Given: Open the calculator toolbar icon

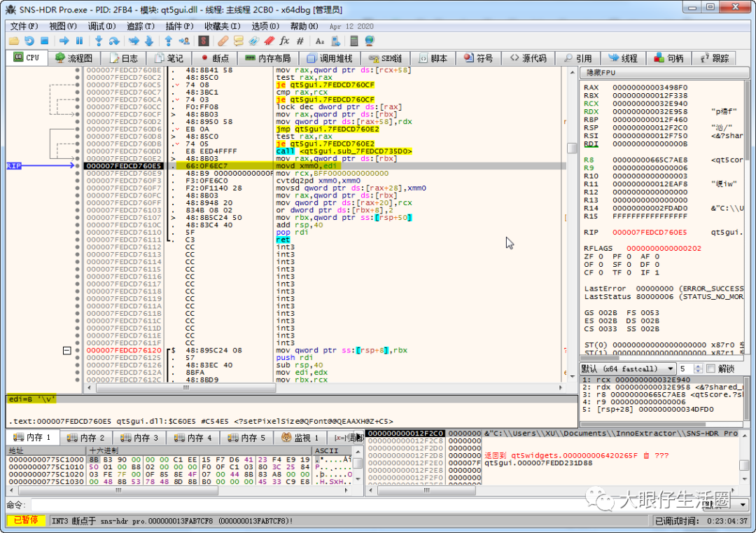Looking at the screenshot, I should 354,41.
